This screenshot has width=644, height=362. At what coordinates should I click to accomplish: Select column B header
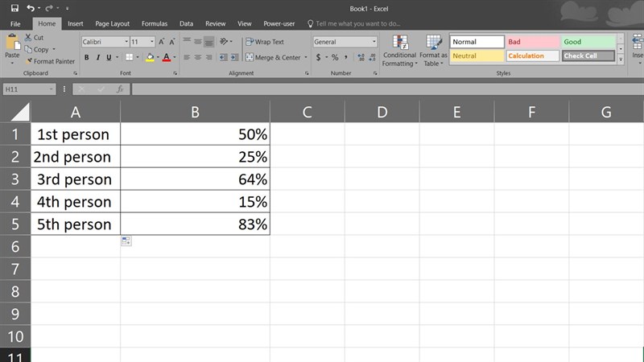pos(195,112)
